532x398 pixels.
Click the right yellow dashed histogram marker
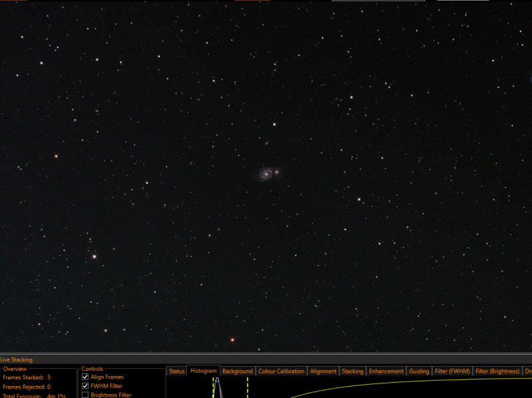click(247, 387)
